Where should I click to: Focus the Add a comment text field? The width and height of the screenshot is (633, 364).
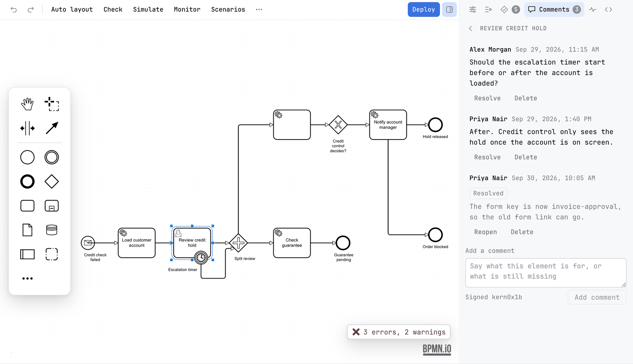click(546, 273)
